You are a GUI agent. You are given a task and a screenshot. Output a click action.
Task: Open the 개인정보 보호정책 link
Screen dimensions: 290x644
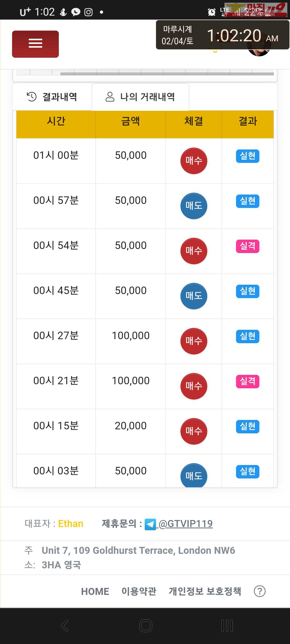205,591
